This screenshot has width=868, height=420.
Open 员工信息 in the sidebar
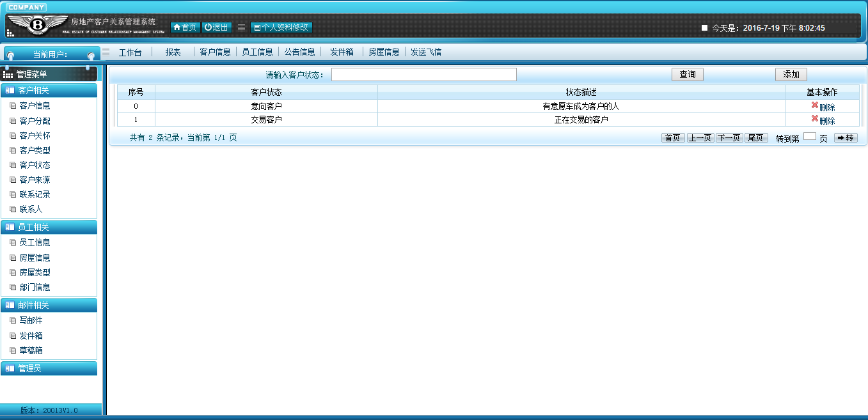coord(35,243)
